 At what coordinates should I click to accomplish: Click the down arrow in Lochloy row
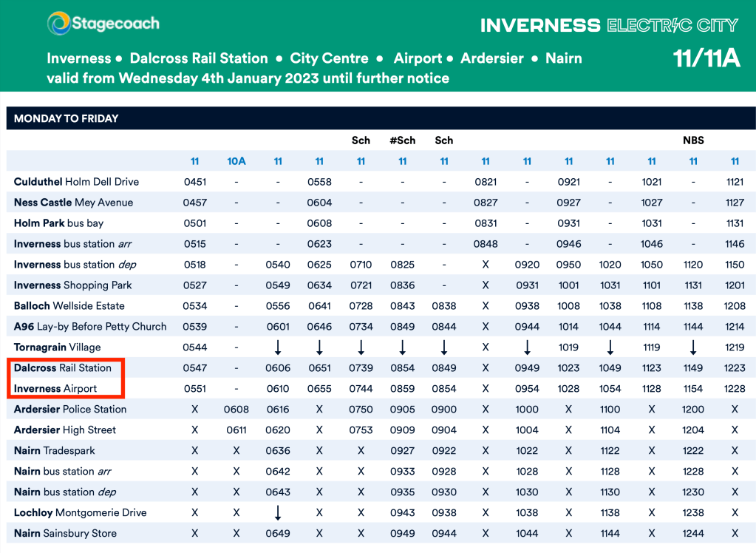pos(278,512)
